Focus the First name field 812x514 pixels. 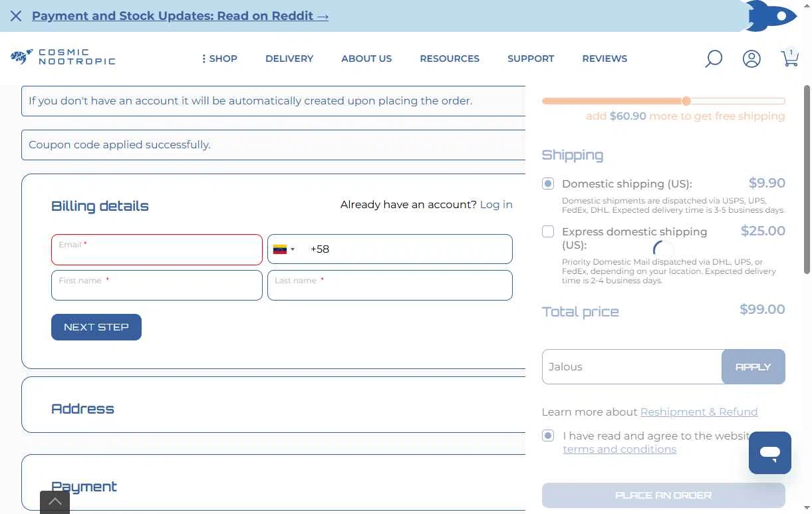157,285
